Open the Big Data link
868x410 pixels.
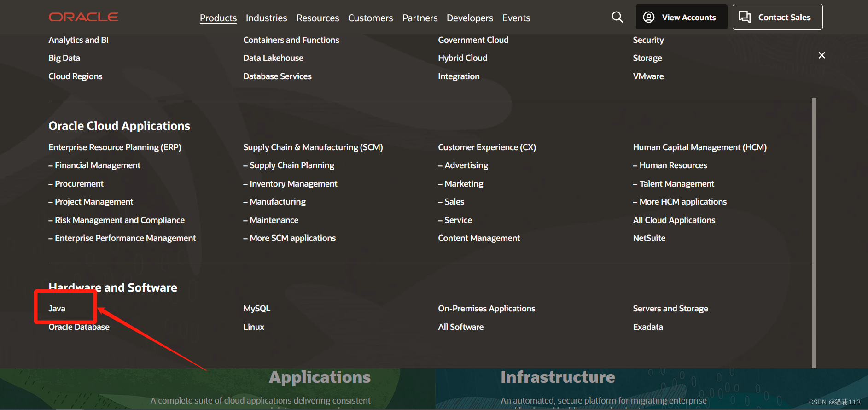64,58
